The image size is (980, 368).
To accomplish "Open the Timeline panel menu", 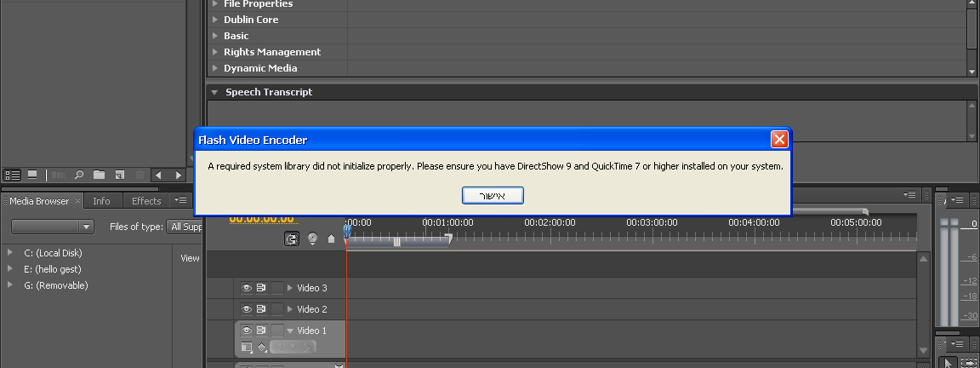I will (909, 194).
